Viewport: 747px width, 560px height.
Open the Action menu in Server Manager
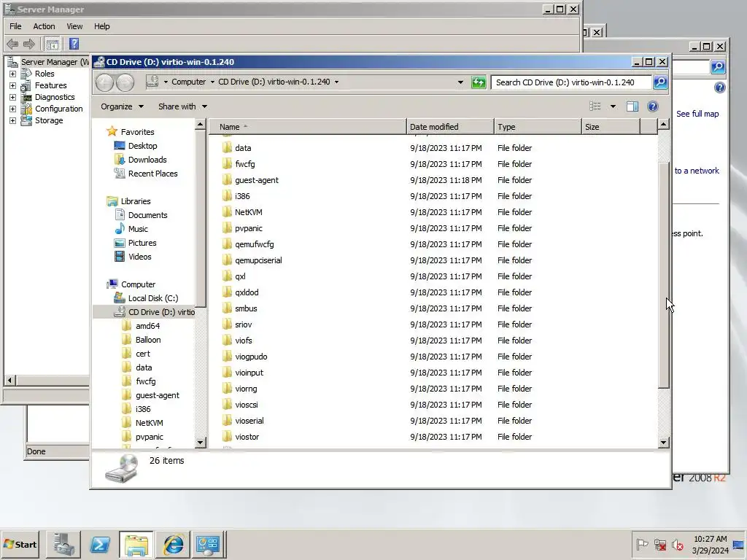[x=44, y=26]
